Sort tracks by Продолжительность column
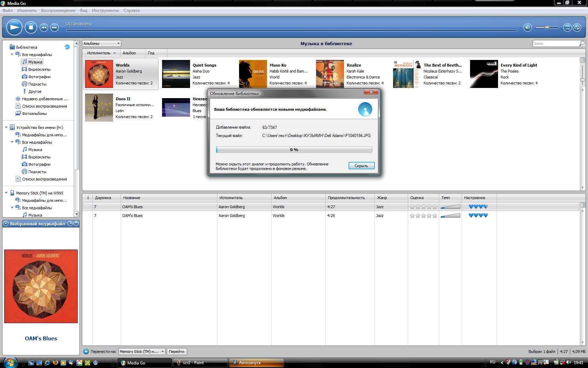Screen dimensions: 588x368 [x=350, y=198]
